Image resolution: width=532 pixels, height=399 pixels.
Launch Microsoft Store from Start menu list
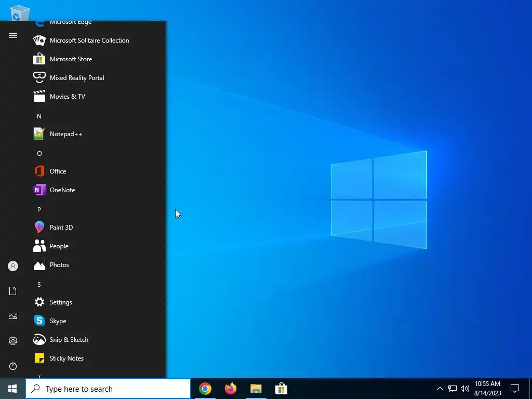(98, 59)
